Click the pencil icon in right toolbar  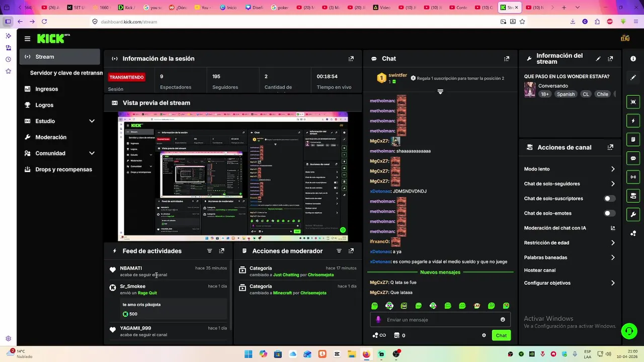pyautogui.click(x=633, y=77)
